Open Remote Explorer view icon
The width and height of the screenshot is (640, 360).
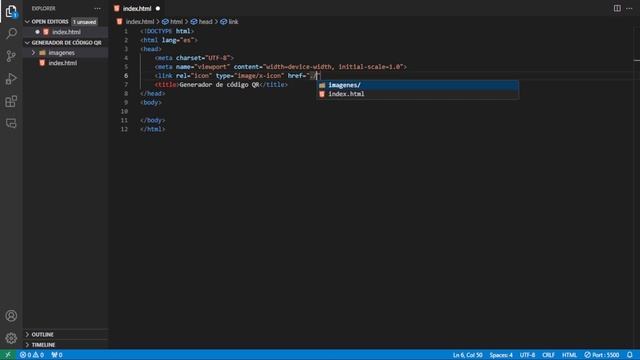tap(11, 123)
